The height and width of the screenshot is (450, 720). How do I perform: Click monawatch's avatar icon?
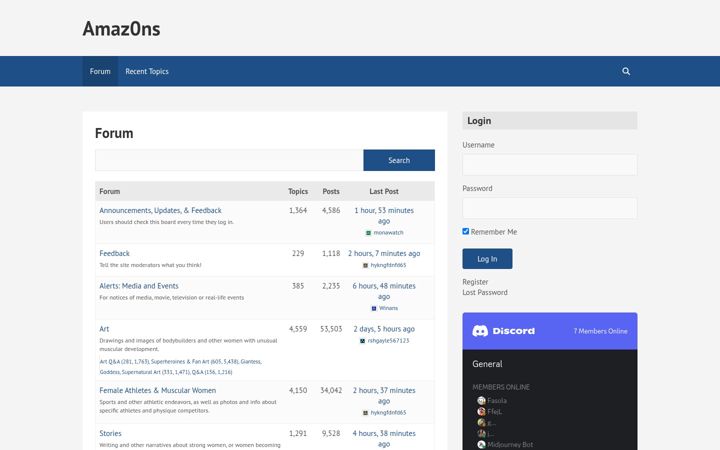click(368, 233)
